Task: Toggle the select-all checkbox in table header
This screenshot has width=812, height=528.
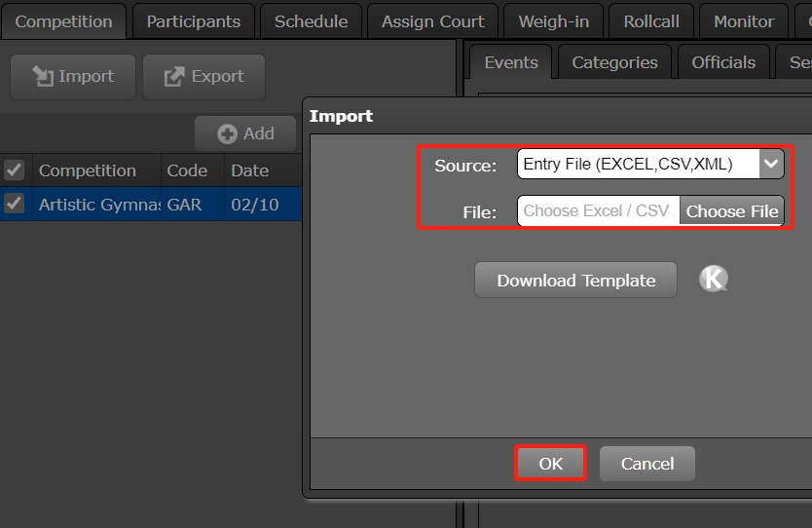Action: (14, 170)
